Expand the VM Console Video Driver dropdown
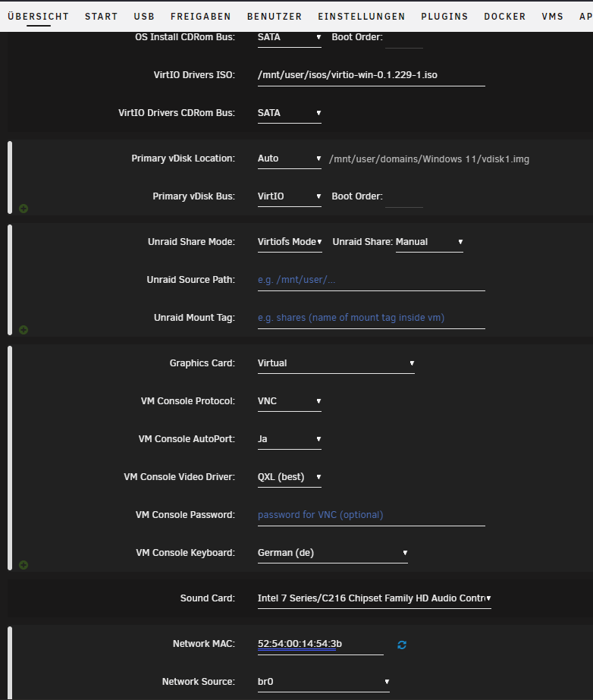 (289, 477)
